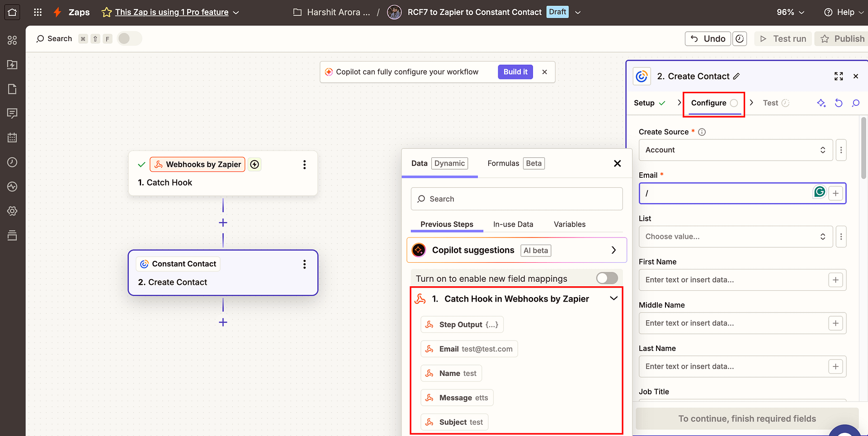
Task: Open the apps dashboard sidebar icon
Action: (12, 40)
